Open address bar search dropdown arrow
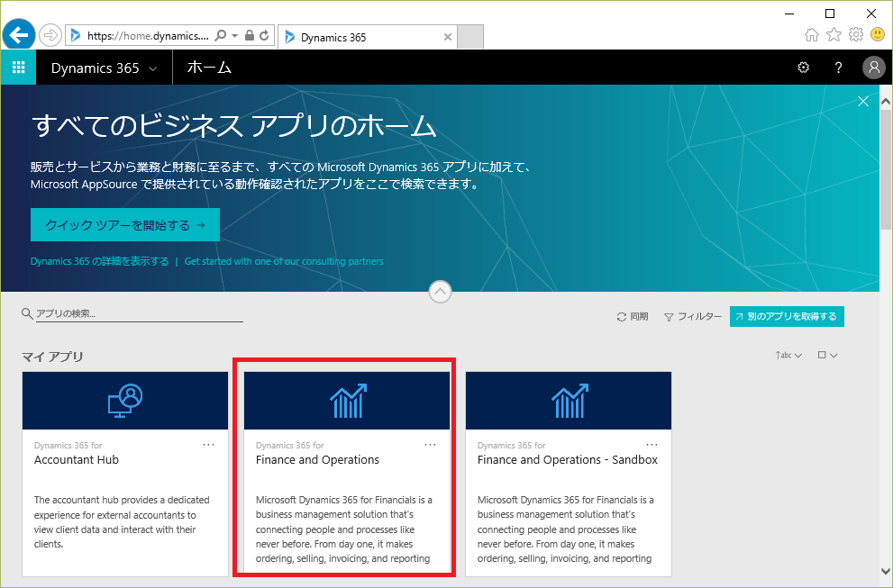The image size is (893, 588). tap(234, 35)
